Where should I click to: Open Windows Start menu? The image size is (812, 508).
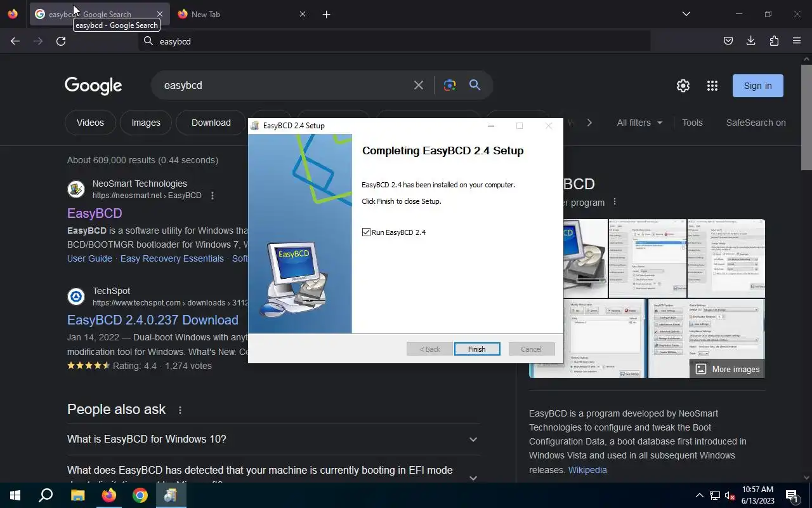click(x=15, y=495)
